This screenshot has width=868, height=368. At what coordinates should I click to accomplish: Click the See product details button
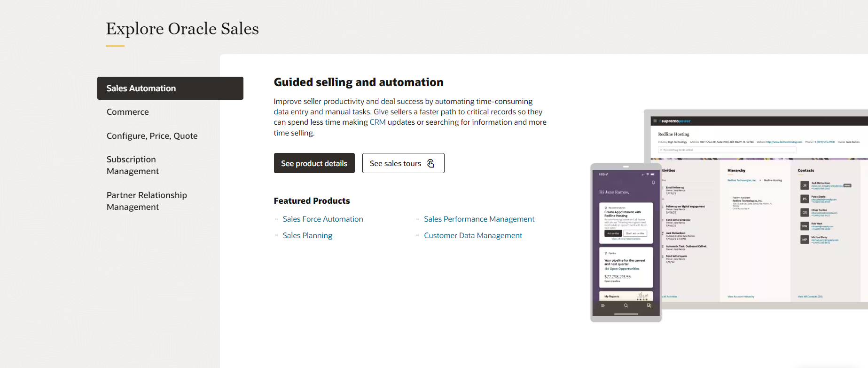[314, 163]
